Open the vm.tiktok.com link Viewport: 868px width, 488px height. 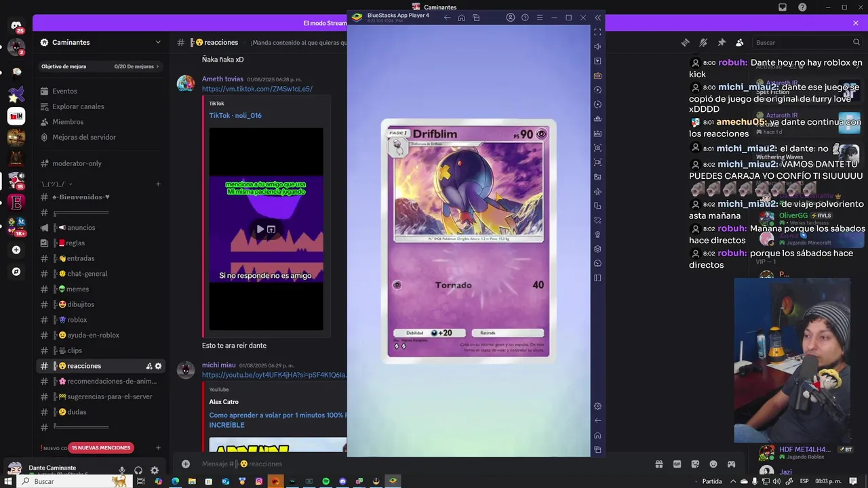(x=257, y=89)
